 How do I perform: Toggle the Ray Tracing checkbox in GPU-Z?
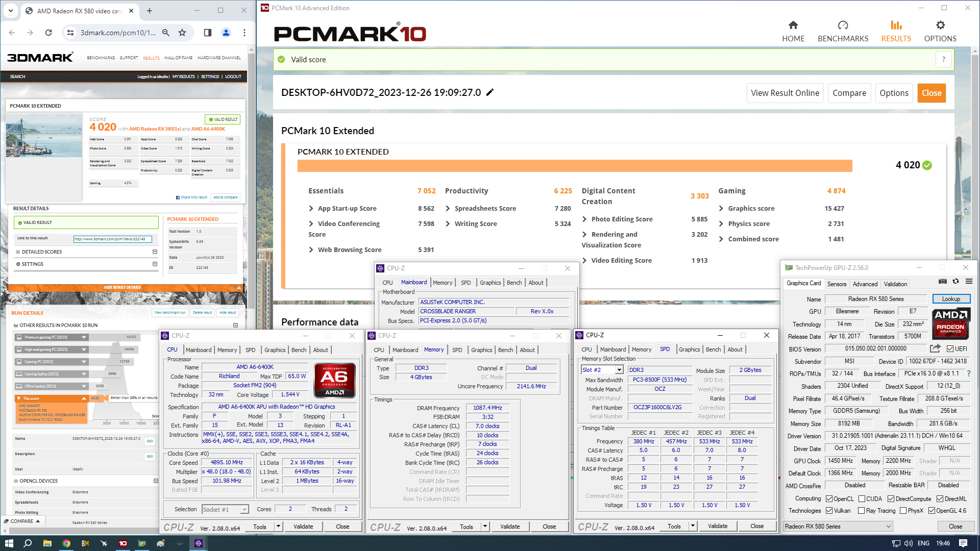(862, 511)
